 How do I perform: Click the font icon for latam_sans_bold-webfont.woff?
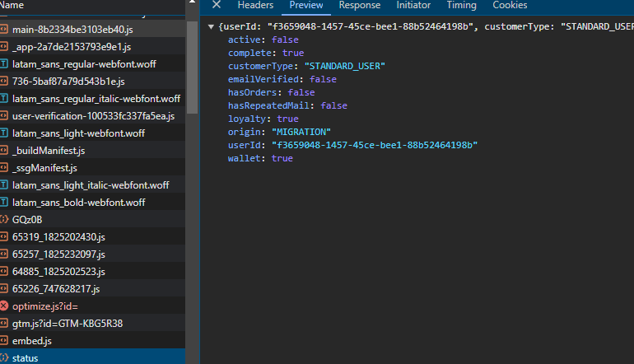point(4,202)
